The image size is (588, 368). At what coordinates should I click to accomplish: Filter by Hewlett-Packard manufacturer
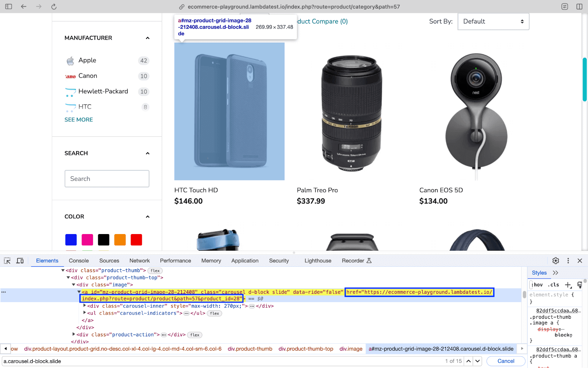click(x=103, y=91)
